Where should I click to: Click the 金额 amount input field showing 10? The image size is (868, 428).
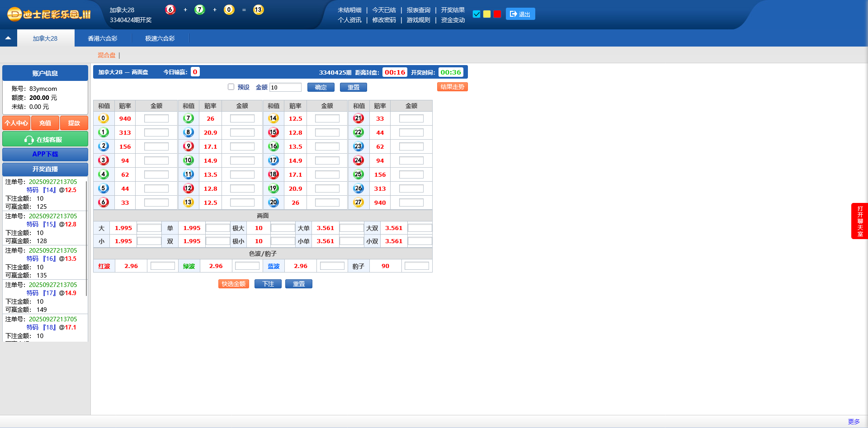tap(285, 87)
